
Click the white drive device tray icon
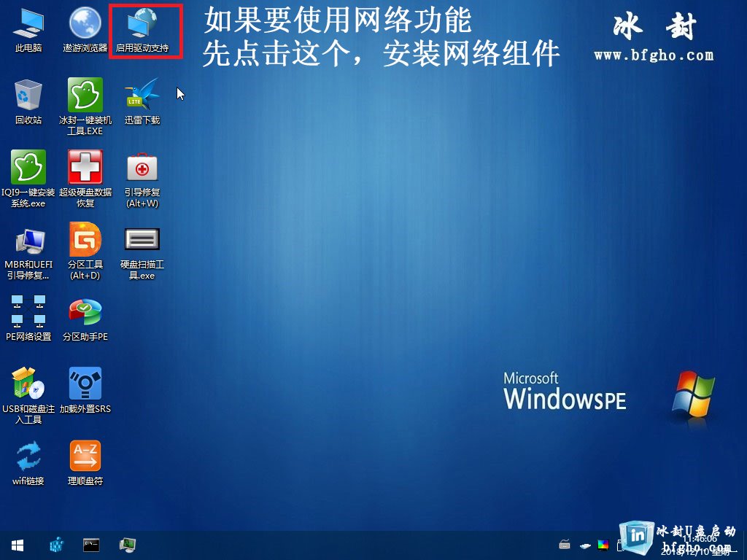[x=586, y=545]
